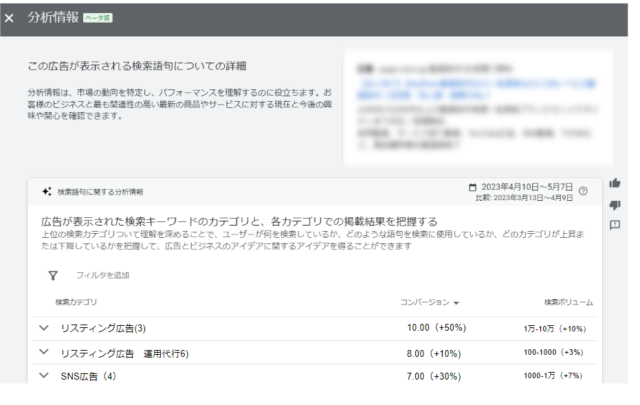Click the sparkle icon by 検索語句に関する分析情報

coord(46,191)
